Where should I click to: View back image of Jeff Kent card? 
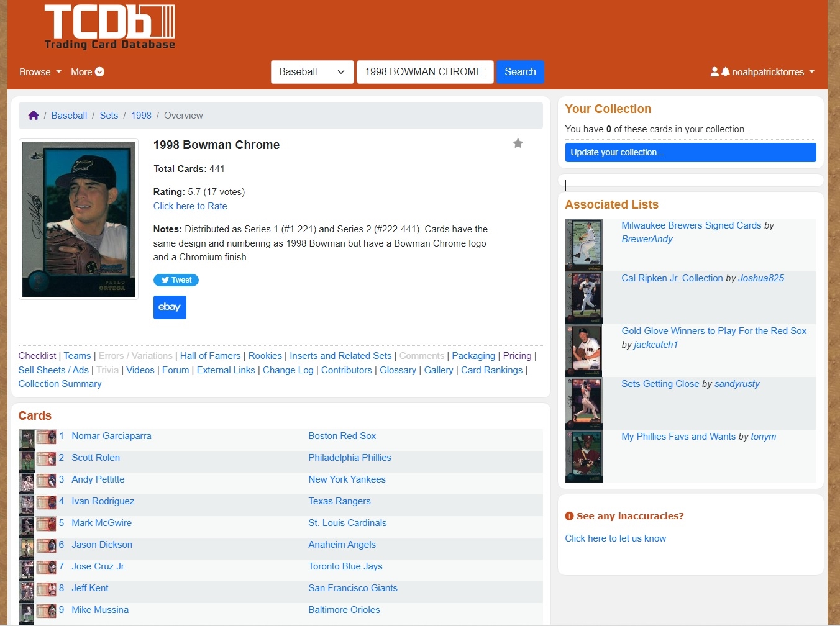pyautogui.click(x=46, y=589)
